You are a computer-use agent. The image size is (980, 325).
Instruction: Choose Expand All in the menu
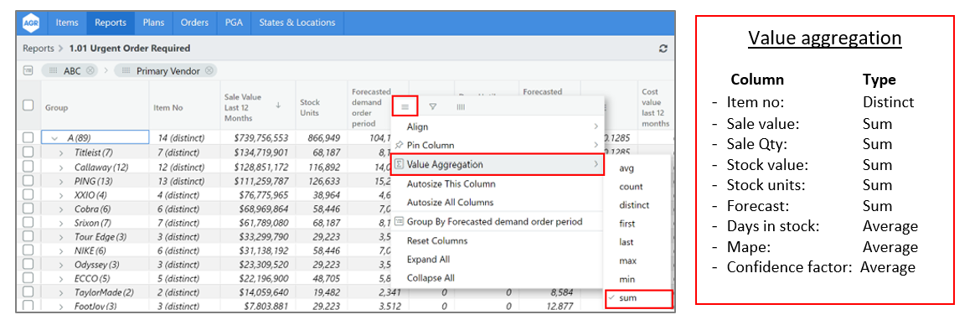tap(498, 260)
